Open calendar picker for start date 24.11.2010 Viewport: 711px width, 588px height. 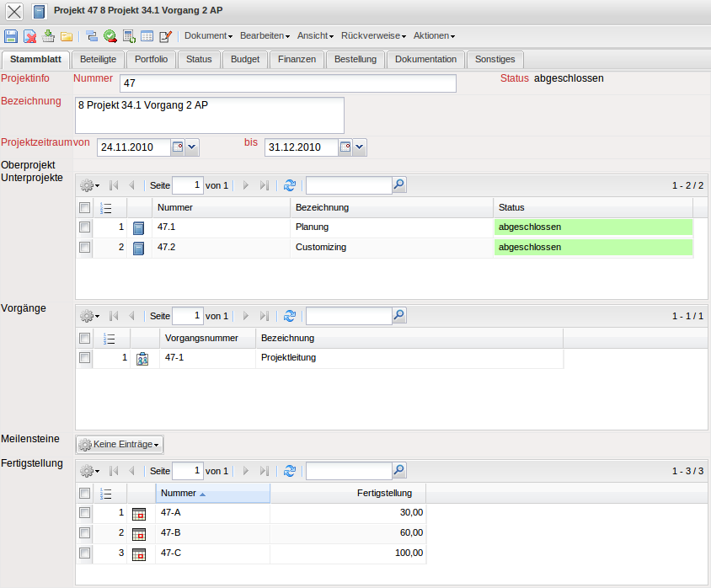point(178,147)
